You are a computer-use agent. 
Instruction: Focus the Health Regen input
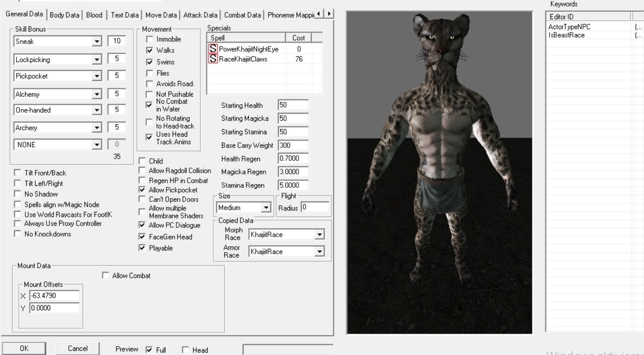[x=293, y=158]
